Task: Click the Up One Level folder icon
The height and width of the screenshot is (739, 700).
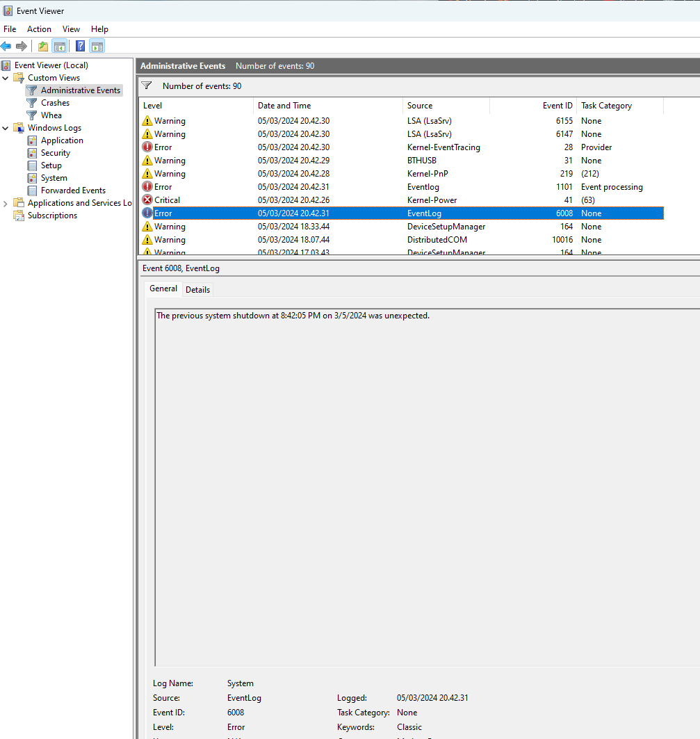Action: point(43,46)
